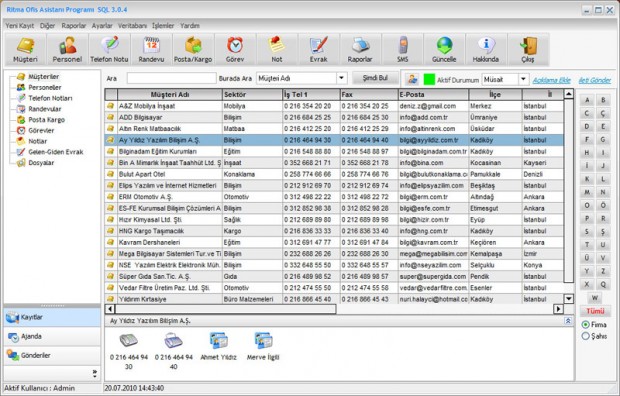Open the Ayarlar menu
Screen dimensions: 620x396
102,26
